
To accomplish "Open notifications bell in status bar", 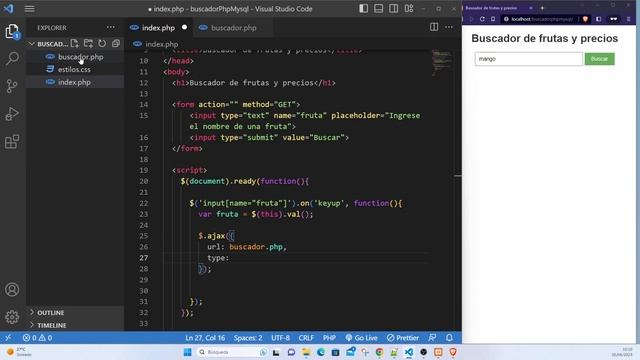I will (449, 338).
